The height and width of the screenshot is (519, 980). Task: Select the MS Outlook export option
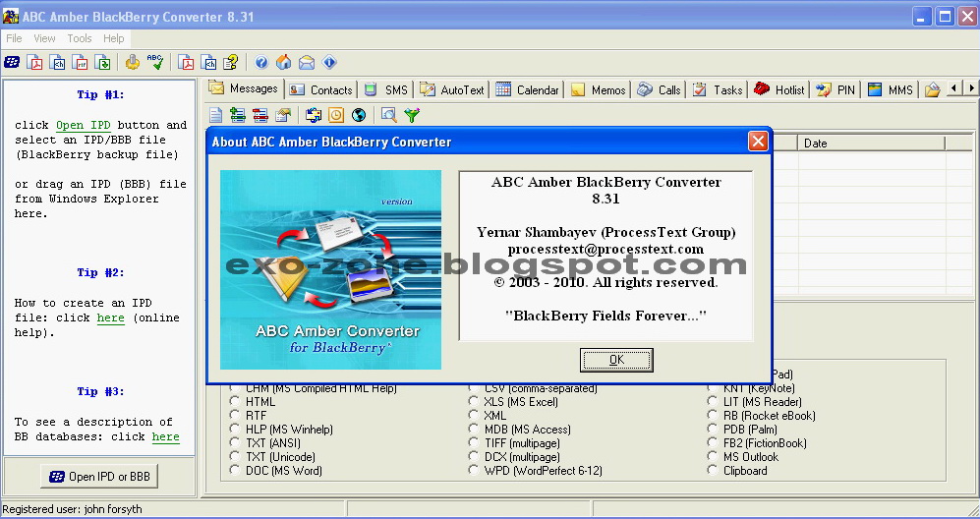pyautogui.click(x=712, y=457)
